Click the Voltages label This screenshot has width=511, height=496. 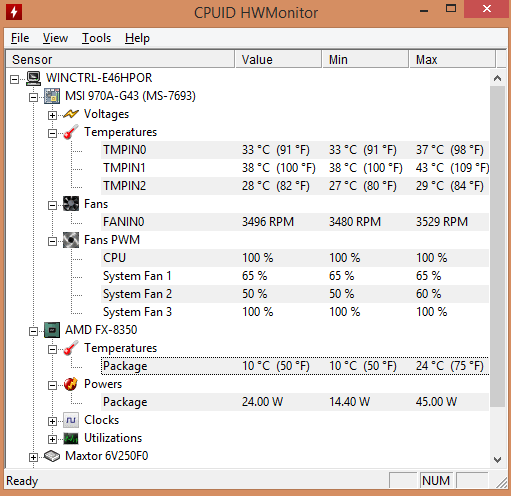point(106,114)
